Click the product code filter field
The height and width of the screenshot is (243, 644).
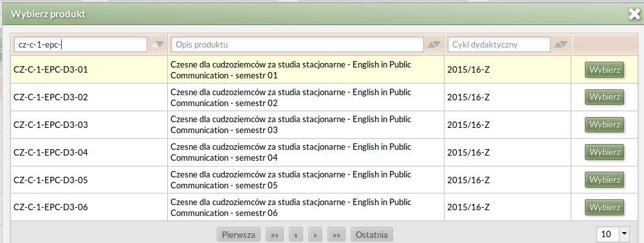(x=80, y=44)
